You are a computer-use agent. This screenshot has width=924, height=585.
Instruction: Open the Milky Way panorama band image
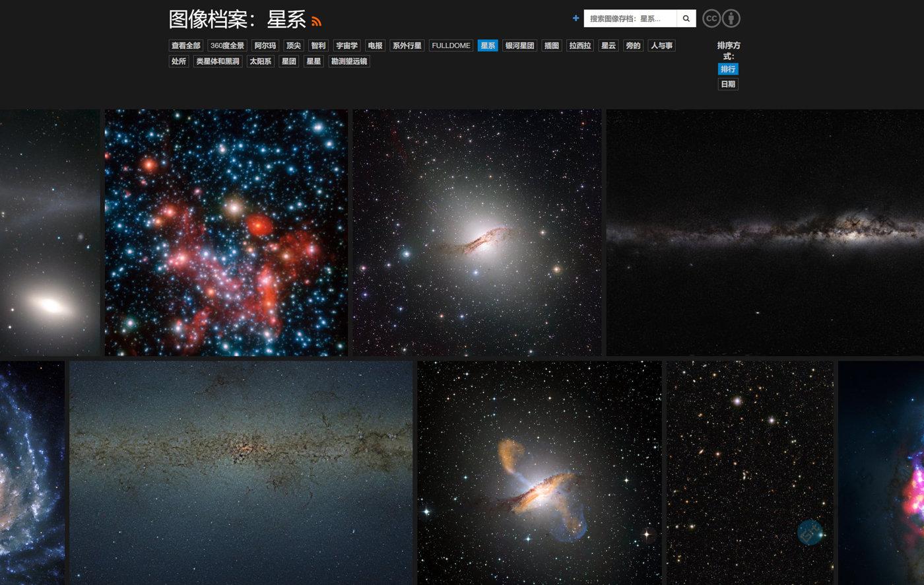[765, 232]
